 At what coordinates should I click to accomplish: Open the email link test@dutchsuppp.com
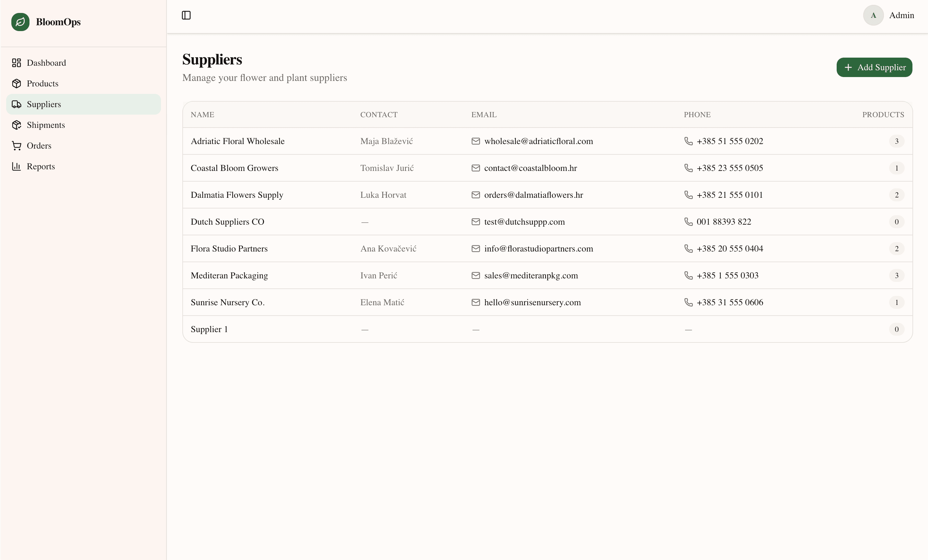pos(524,222)
